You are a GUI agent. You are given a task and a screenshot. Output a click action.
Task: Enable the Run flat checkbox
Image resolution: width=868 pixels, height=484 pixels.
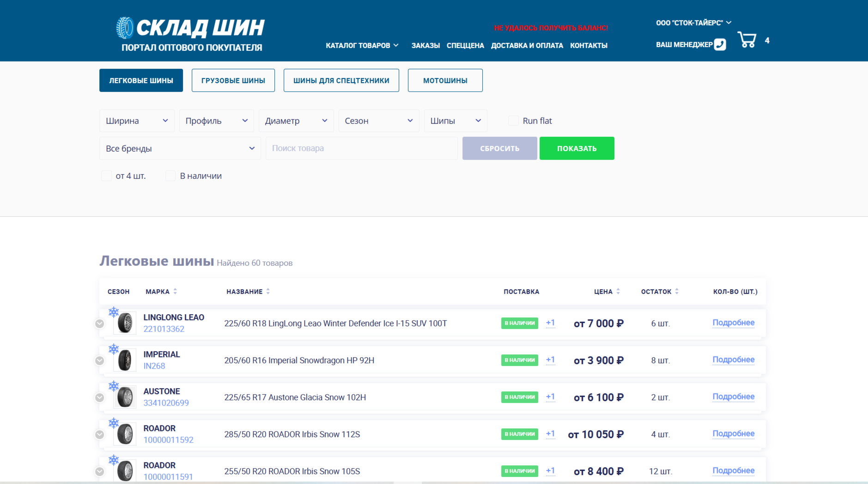tap(513, 121)
